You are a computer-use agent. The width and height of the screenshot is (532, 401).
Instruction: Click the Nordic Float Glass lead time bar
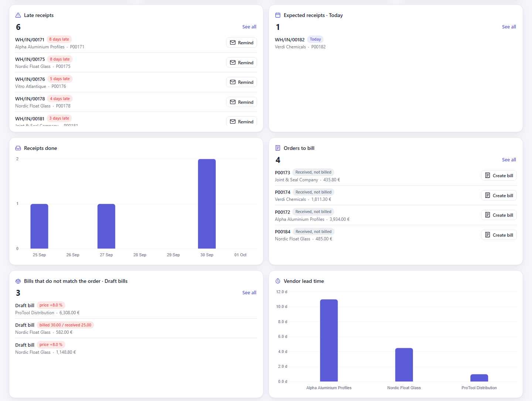(404, 365)
